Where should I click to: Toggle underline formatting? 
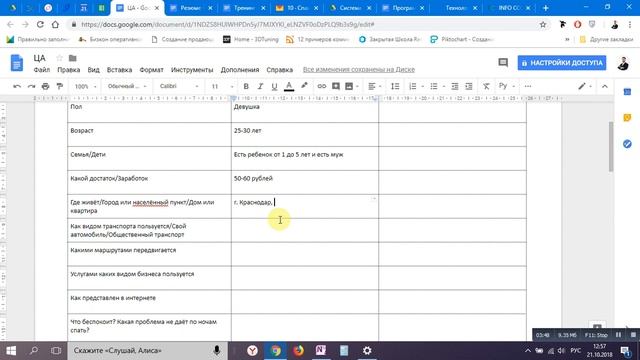(x=274, y=87)
